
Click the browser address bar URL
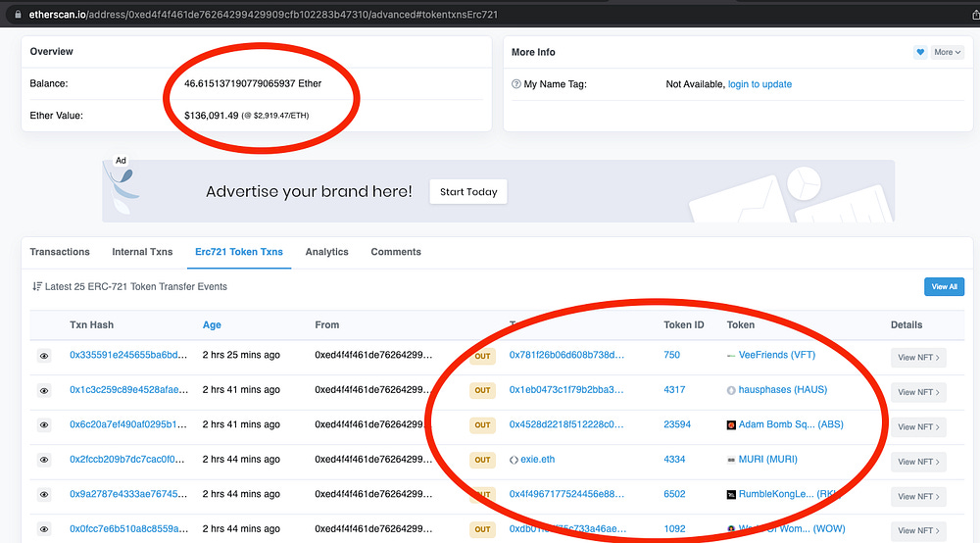pos(263,15)
